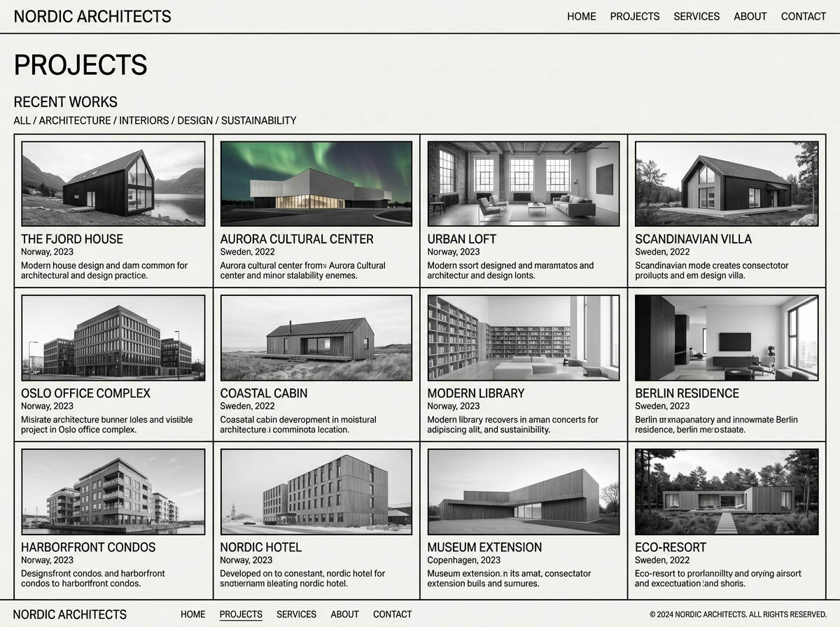The image size is (840, 627).
Task: Go to HOME in top navigation
Action: coord(582,16)
